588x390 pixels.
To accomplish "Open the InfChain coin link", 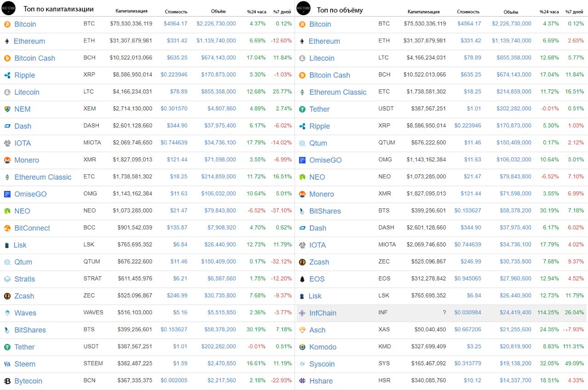I will click(323, 313).
